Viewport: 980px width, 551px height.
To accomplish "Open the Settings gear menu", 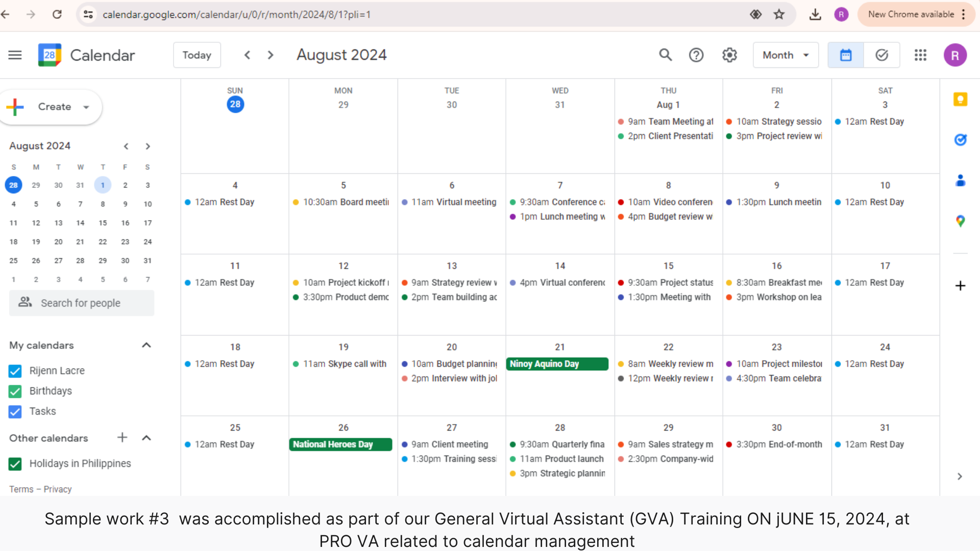I will 729,55.
